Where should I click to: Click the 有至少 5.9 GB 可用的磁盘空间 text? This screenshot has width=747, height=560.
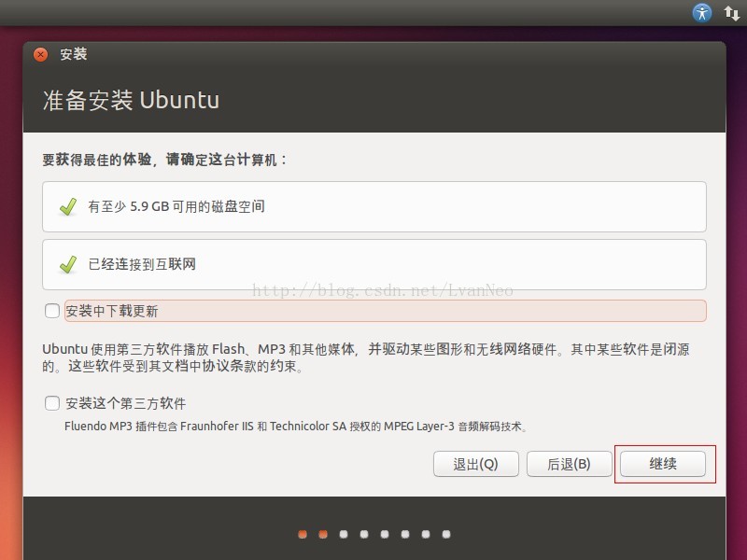(176, 206)
